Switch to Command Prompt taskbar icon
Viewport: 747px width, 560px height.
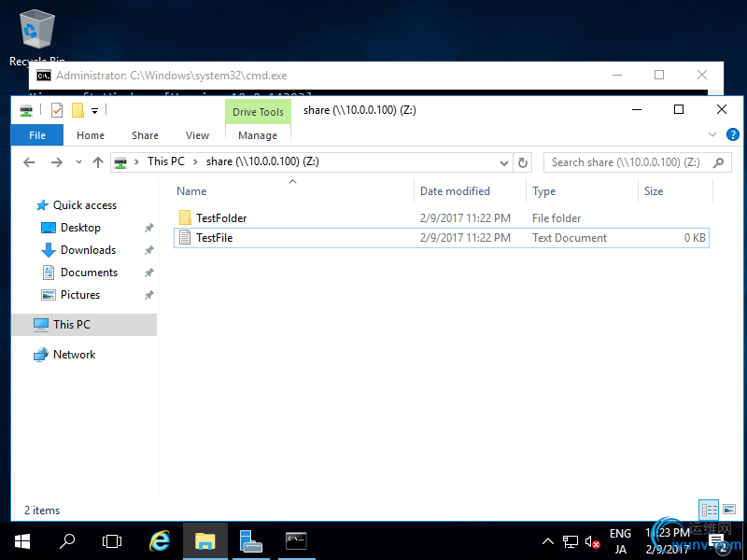(x=296, y=541)
